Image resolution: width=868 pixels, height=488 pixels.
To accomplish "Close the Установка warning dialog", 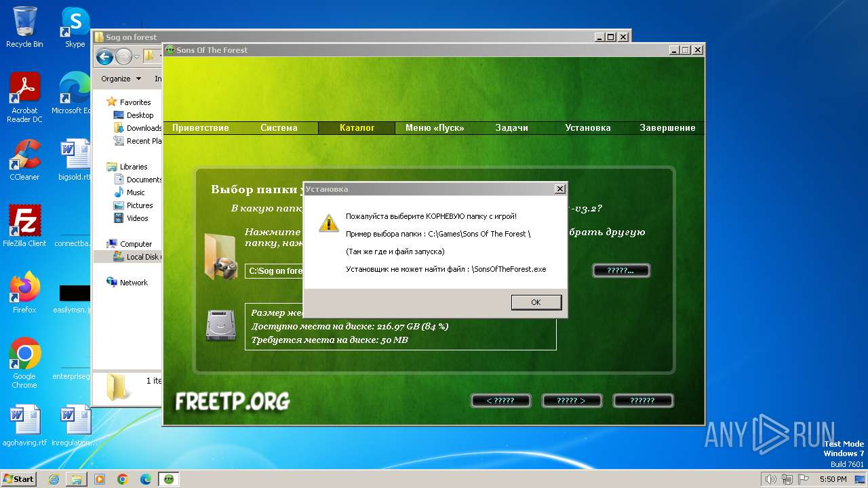I will (559, 189).
